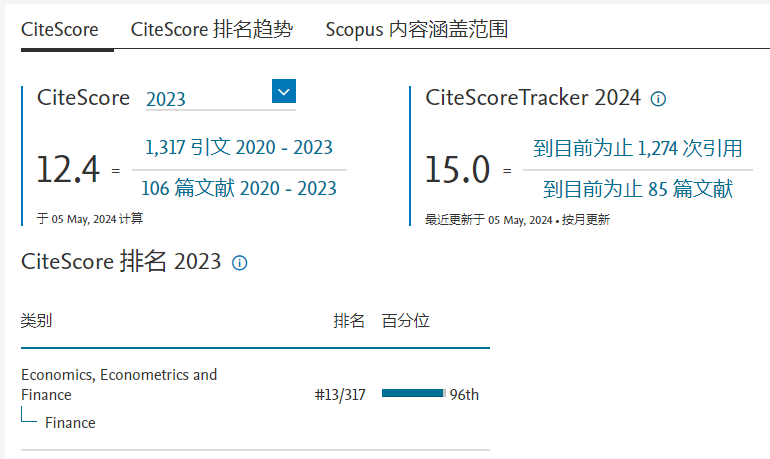This screenshot has width=770, height=459.
Task: Click the #13/317 rank value
Action: point(340,395)
